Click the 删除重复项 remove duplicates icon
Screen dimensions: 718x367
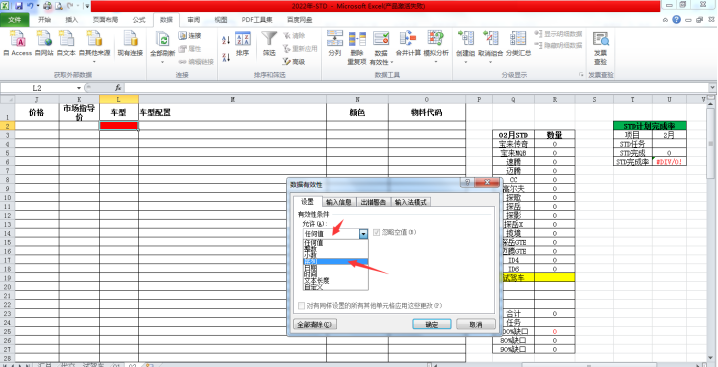point(357,39)
